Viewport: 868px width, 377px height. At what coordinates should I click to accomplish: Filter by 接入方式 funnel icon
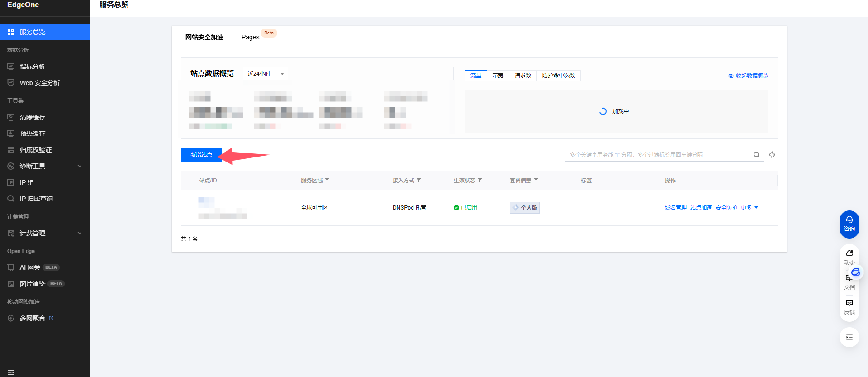click(x=419, y=180)
